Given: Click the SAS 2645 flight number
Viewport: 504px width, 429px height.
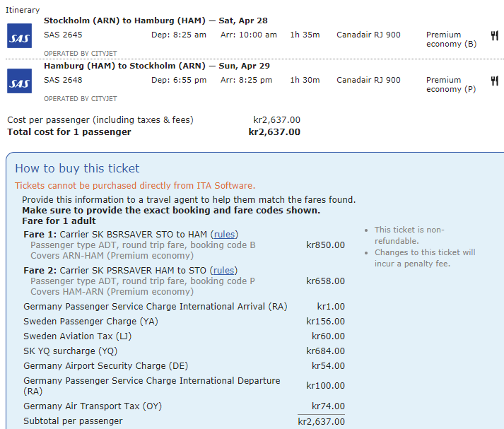Looking at the screenshot, I should point(63,35).
